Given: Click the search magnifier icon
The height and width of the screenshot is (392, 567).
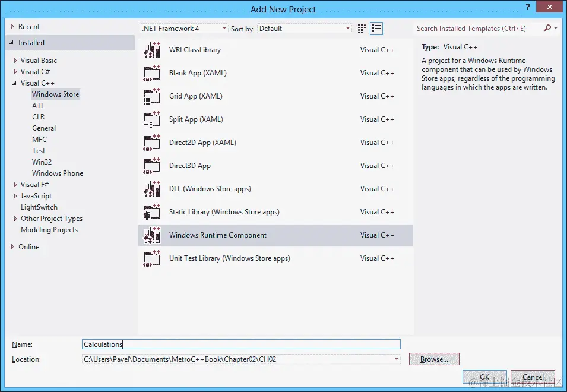Looking at the screenshot, I should coord(547,28).
